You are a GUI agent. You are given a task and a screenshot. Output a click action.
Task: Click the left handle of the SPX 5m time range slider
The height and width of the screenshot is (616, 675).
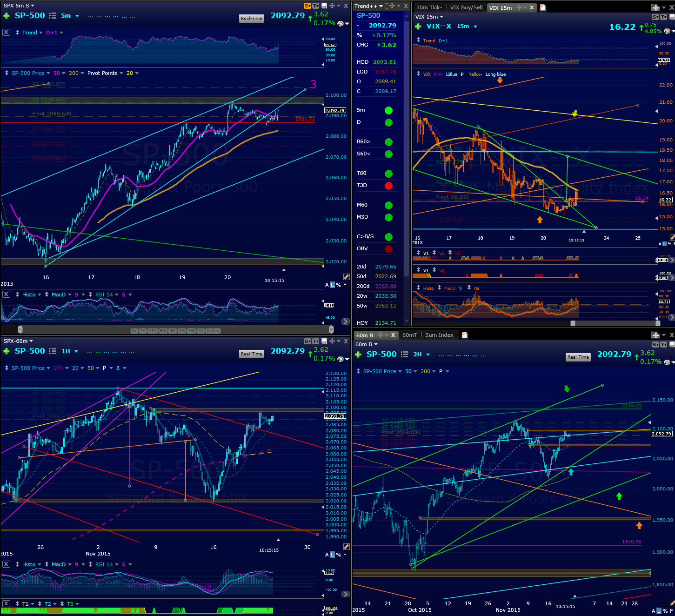click(x=20, y=329)
